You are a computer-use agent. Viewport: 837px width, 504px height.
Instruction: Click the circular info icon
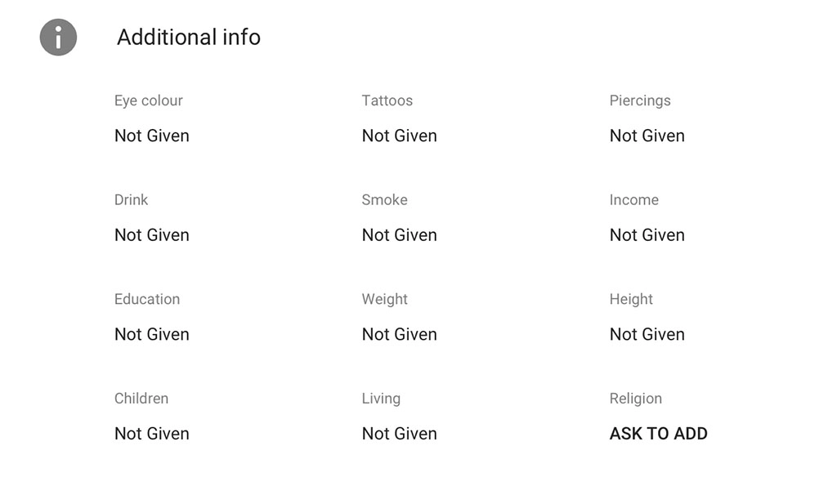pos(57,37)
